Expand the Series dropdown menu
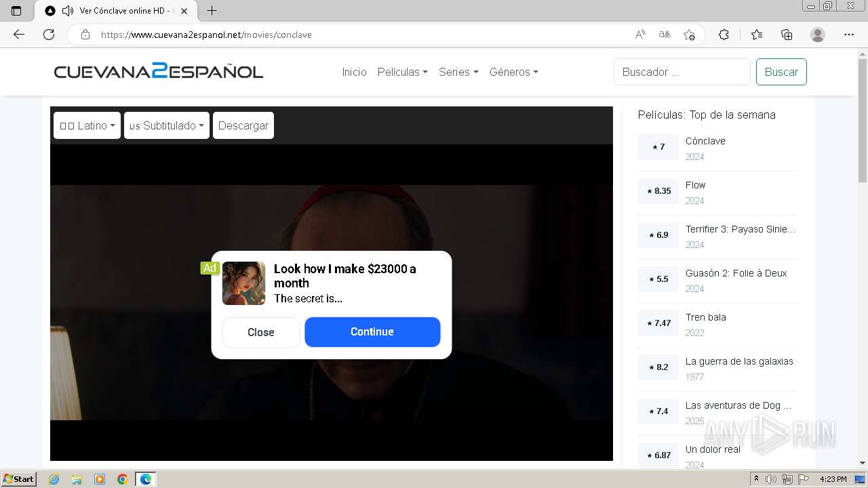Image resolution: width=868 pixels, height=488 pixels. 458,72
